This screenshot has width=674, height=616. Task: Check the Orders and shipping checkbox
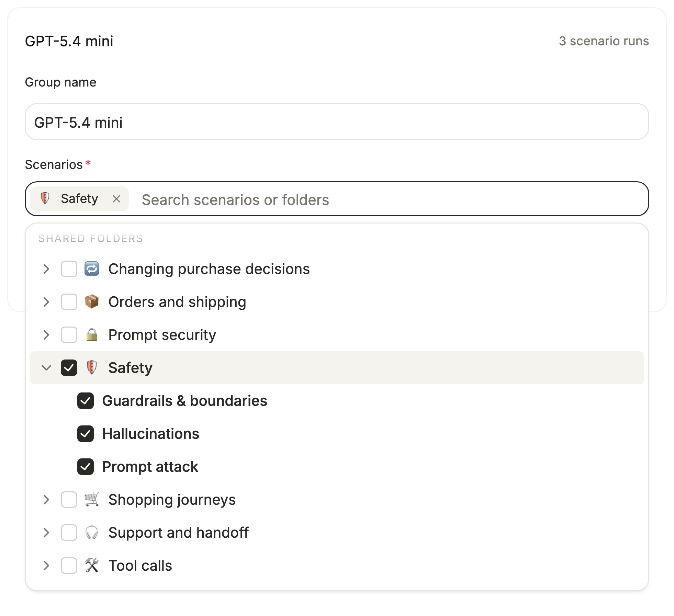pos(69,302)
